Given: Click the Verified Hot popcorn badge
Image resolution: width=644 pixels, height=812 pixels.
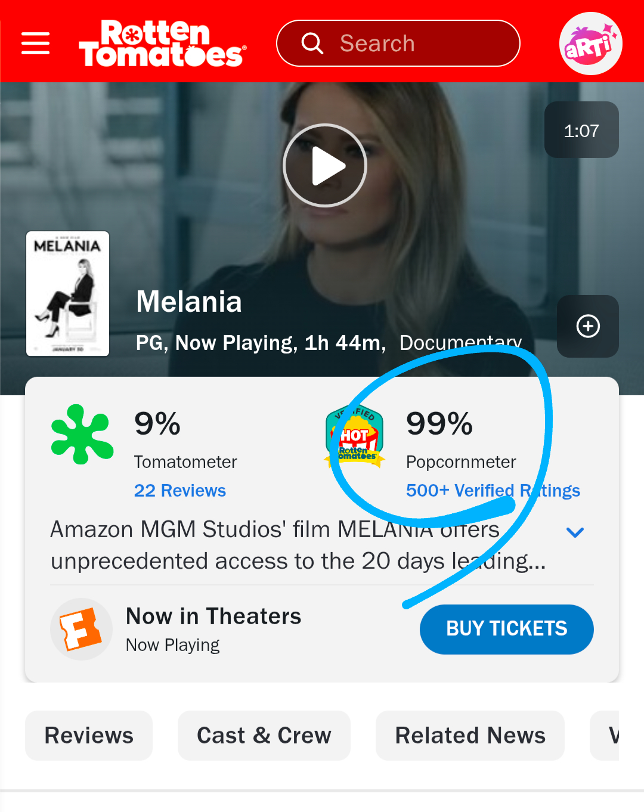Looking at the screenshot, I should tap(355, 436).
